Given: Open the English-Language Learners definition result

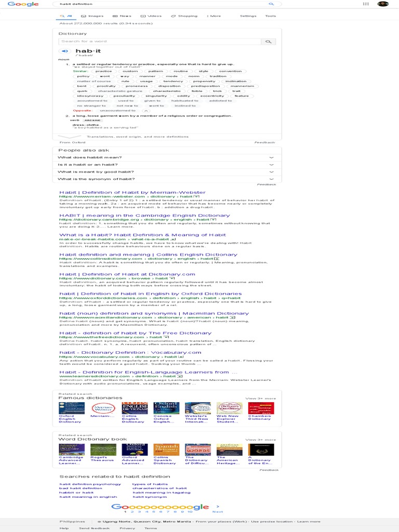Looking at the screenshot, I should click(148, 372).
